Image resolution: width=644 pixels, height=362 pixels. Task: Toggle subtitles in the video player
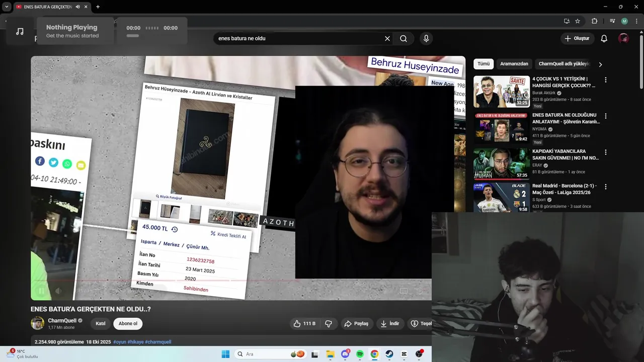point(404,291)
